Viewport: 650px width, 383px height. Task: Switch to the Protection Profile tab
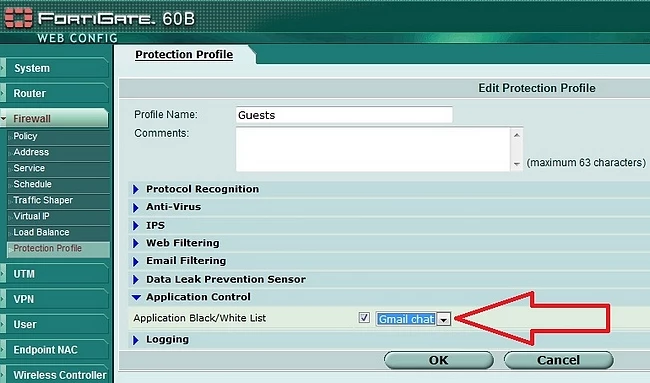[184, 55]
